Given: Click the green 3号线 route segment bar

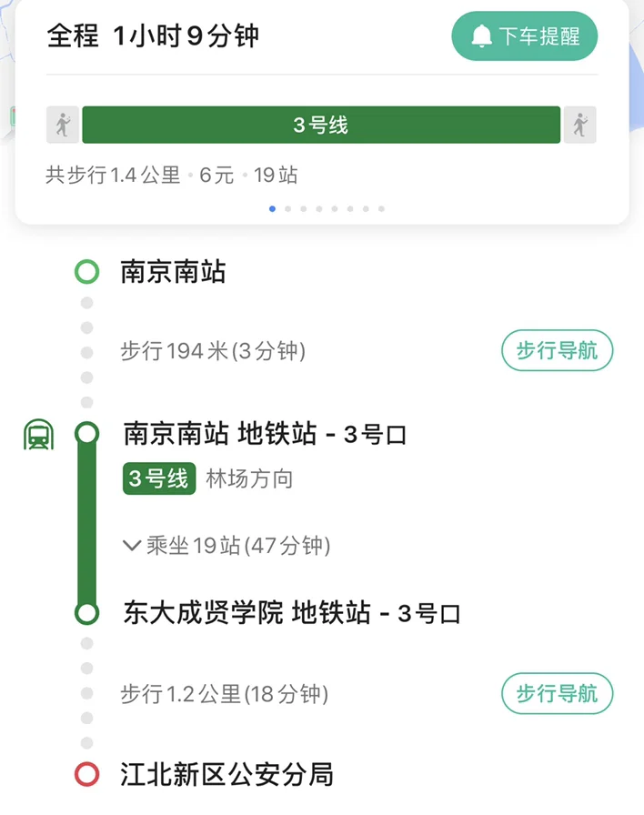Looking at the screenshot, I should pos(320,125).
